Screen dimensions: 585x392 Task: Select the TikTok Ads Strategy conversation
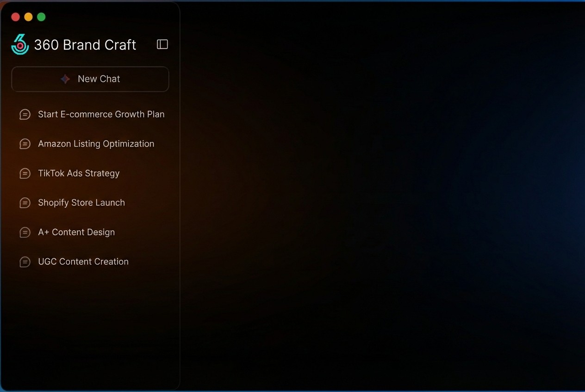(x=78, y=173)
